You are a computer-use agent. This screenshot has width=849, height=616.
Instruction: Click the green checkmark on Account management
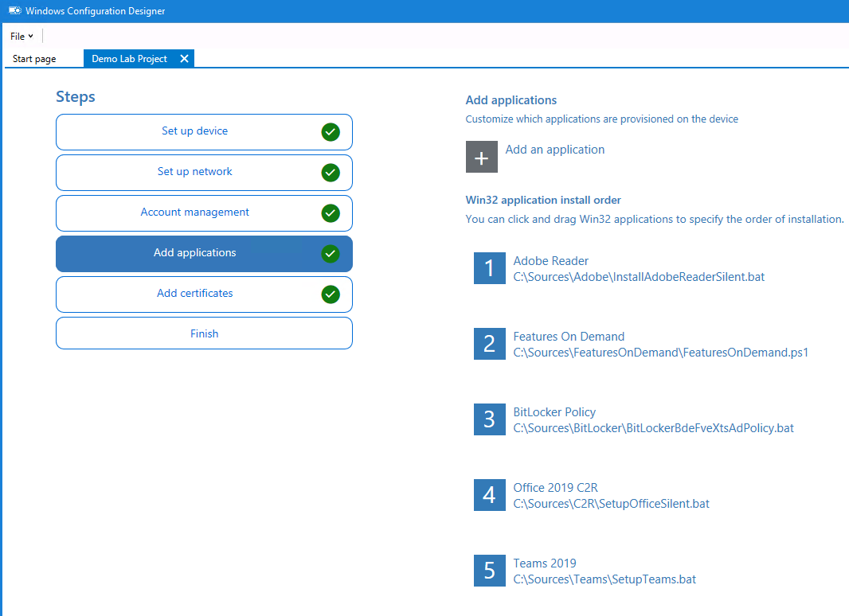coord(331,213)
